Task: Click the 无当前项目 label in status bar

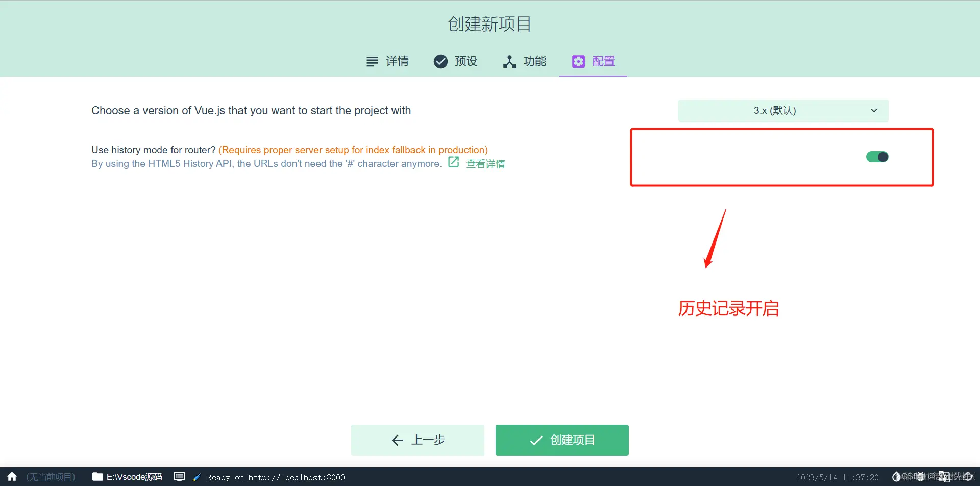Action: coord(50,477)
